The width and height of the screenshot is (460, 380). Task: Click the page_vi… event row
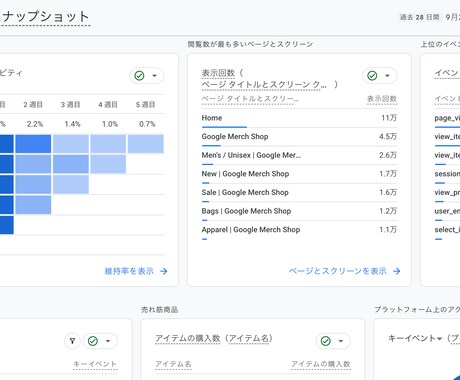point(447,118)
